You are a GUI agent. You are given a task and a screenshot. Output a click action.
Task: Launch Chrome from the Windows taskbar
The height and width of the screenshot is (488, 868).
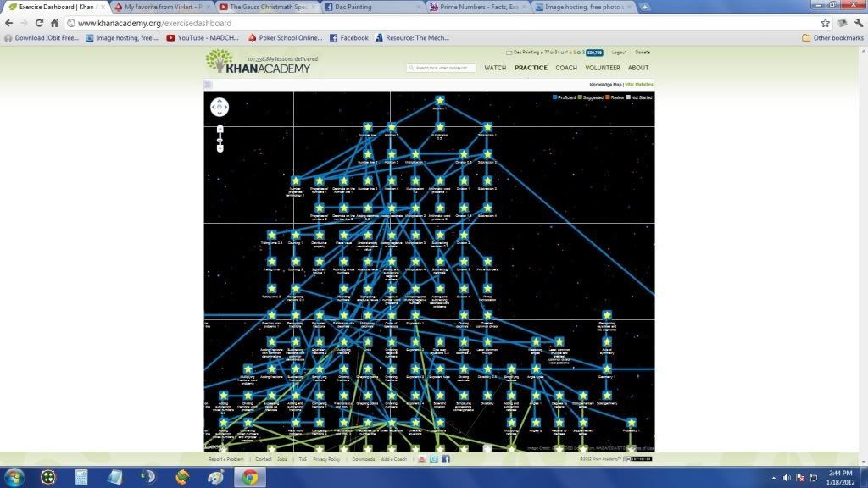(249, 477)
